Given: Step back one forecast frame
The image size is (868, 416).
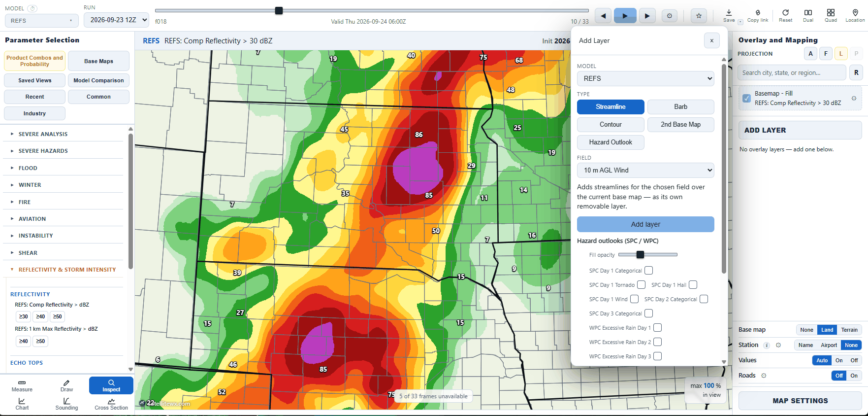Looking at the screenshot, I should click(603, 16).
